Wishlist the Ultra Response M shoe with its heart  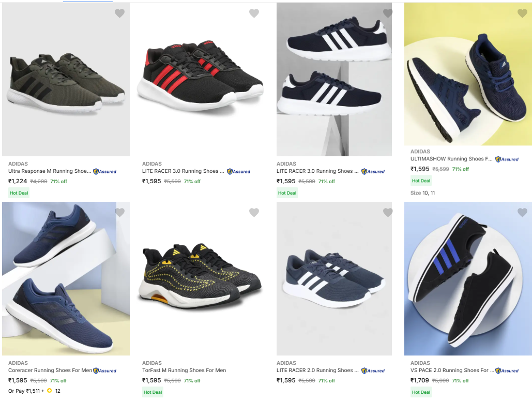pos(119,13)
